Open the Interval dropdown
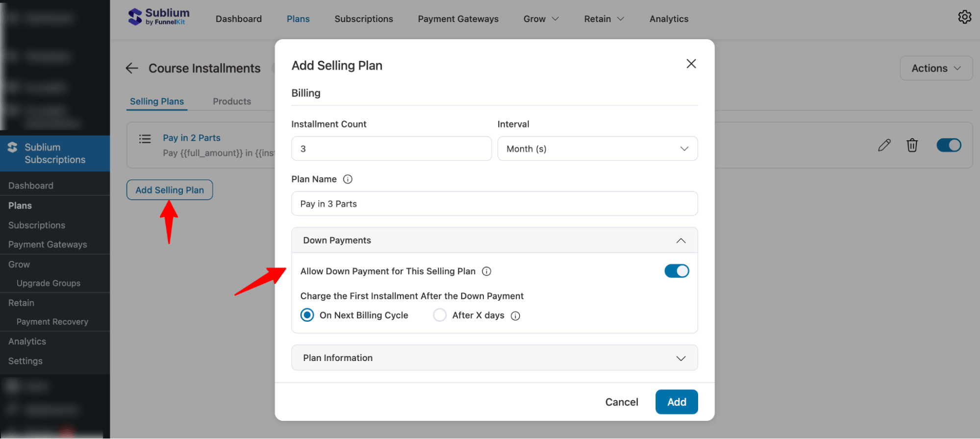Viewport: 980px width, 439px height. (x=598, y=149)
